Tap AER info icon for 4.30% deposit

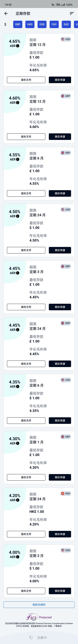(x=18, y=443)
